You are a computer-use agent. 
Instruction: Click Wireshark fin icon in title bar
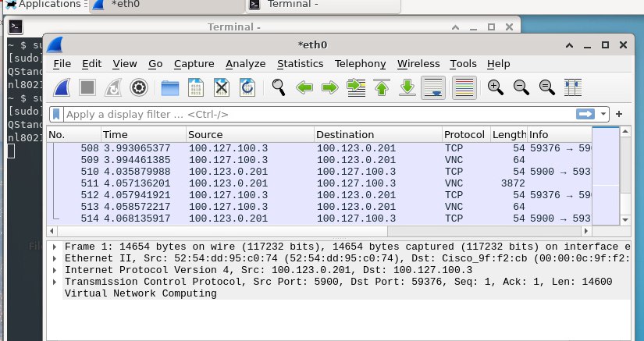click(x=55, y=44)
